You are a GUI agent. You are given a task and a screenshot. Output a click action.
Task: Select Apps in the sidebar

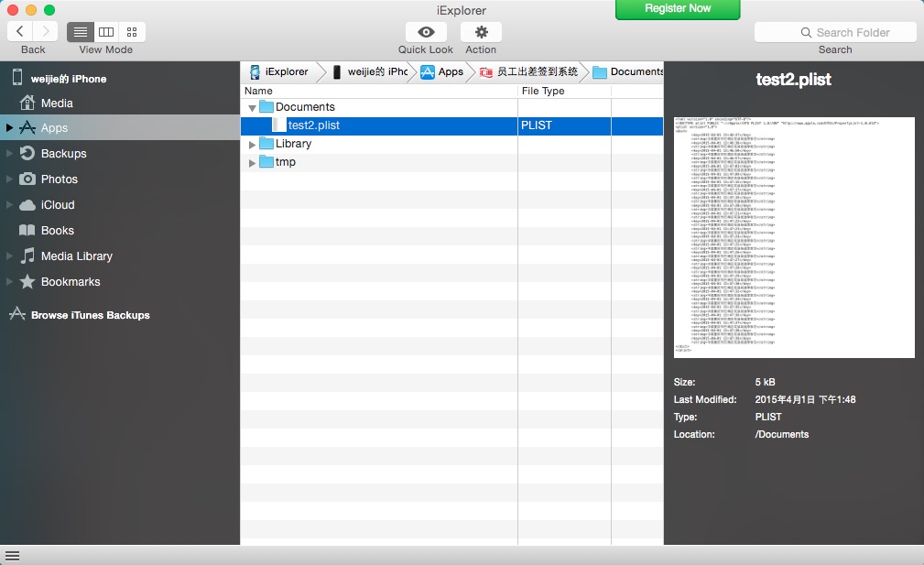click(120, 127)
